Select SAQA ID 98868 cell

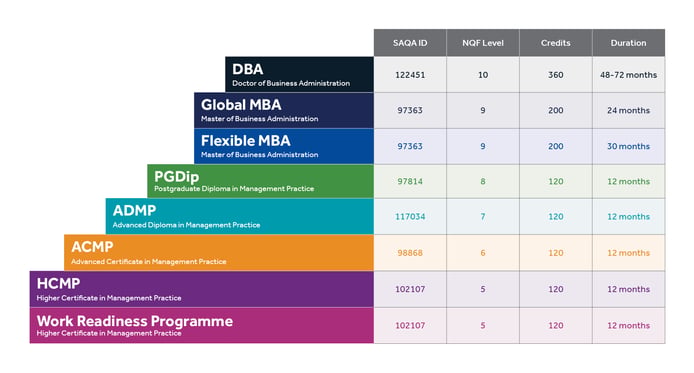click(410, 252)
